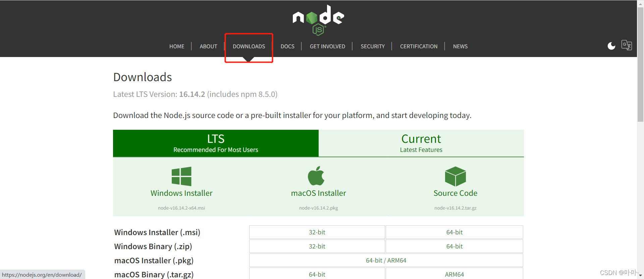This screenshot has height=279, width=644.
Task: Open the DOCS nav item
Action: pyautogui.click(x=287, y=46)
